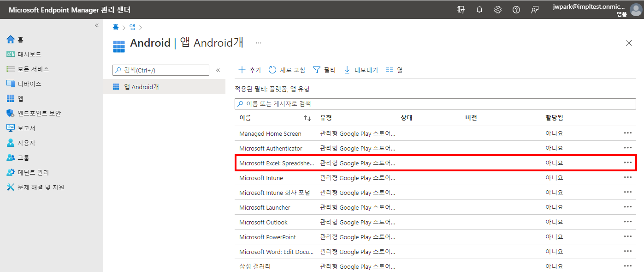
Task: Open Microsoft Intune 회사 포털 app
Action: 275,193
